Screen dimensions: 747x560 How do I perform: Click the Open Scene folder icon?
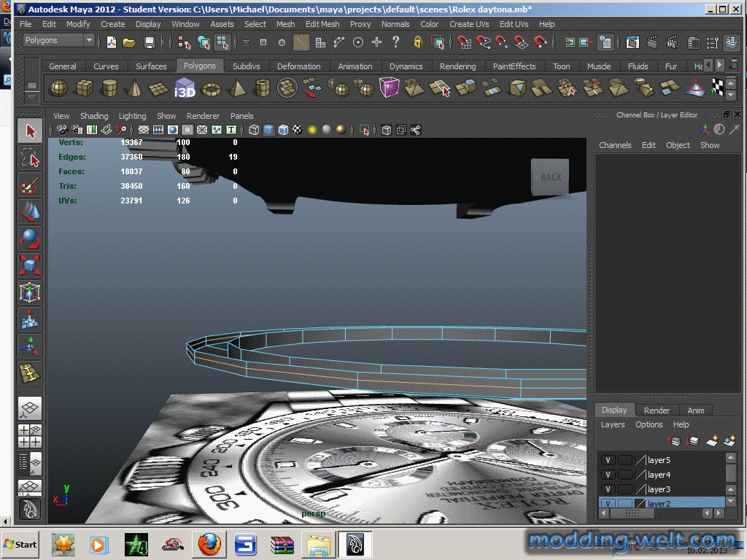point(130,42)
